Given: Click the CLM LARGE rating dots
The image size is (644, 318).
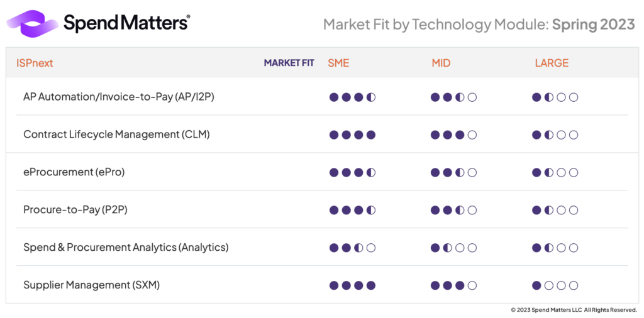Looking at the screenshot, I should coord(555,135).
